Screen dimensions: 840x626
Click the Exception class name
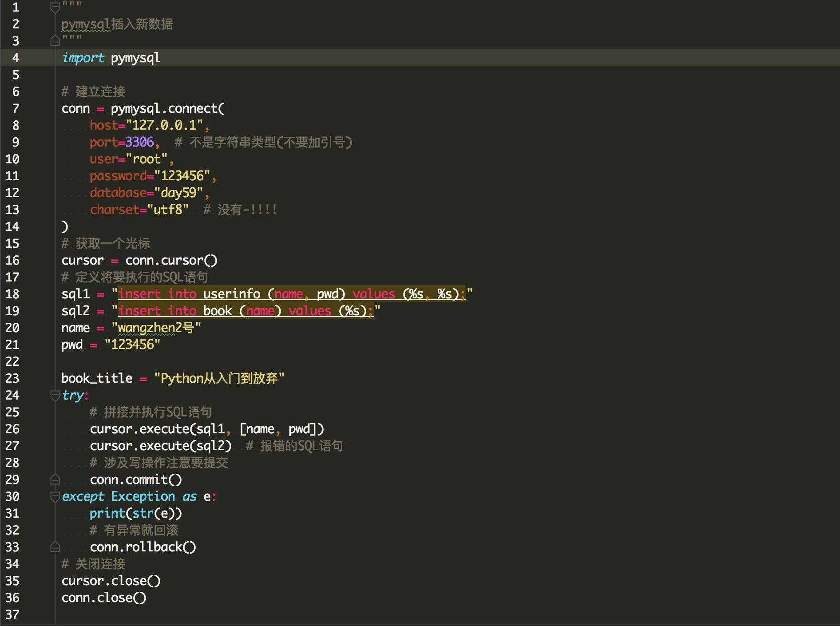[x=143, y=496]
